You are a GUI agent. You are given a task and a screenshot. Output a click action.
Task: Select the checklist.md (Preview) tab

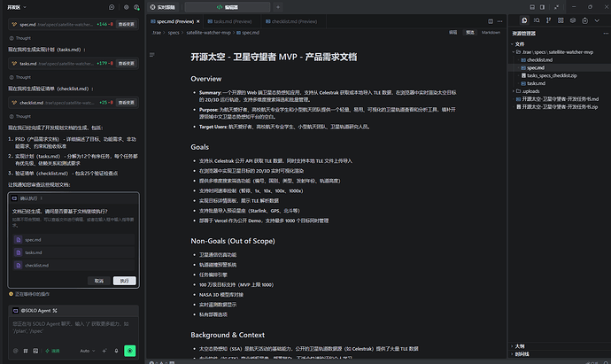(291, 21)
